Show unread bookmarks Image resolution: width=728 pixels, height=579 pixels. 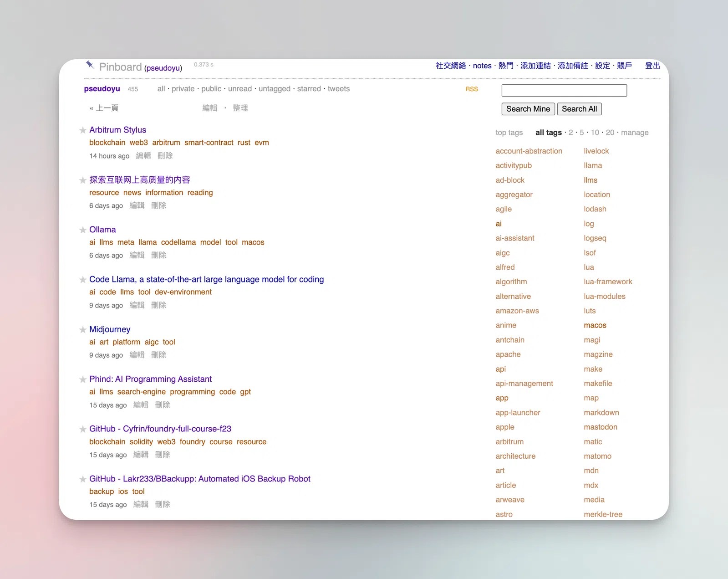(x=240, y=89)
